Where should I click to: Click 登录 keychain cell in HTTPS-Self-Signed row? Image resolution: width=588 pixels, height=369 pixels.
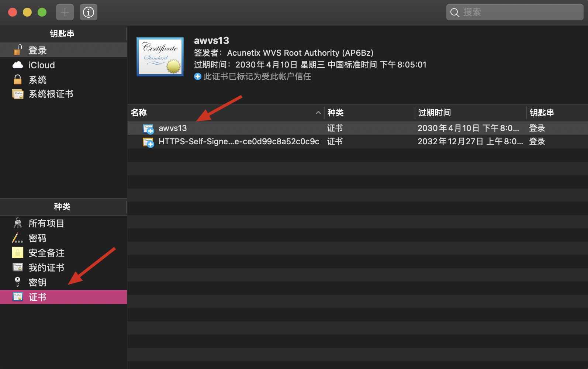click(x=537, y=141)
